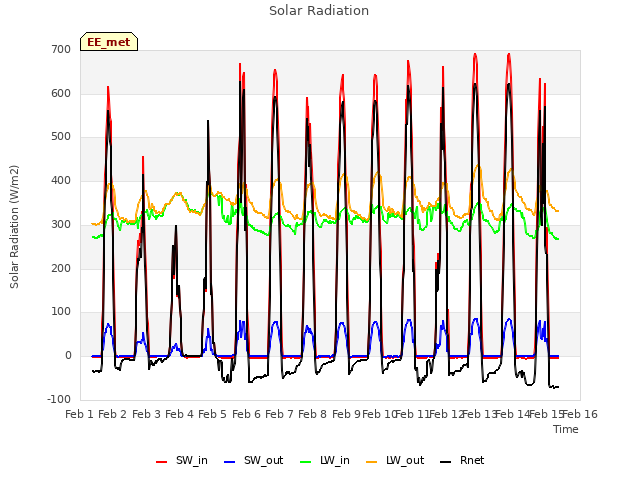
Task: Click the Feb 6 x-axis tick label
Action: click(x=246, y=414)
